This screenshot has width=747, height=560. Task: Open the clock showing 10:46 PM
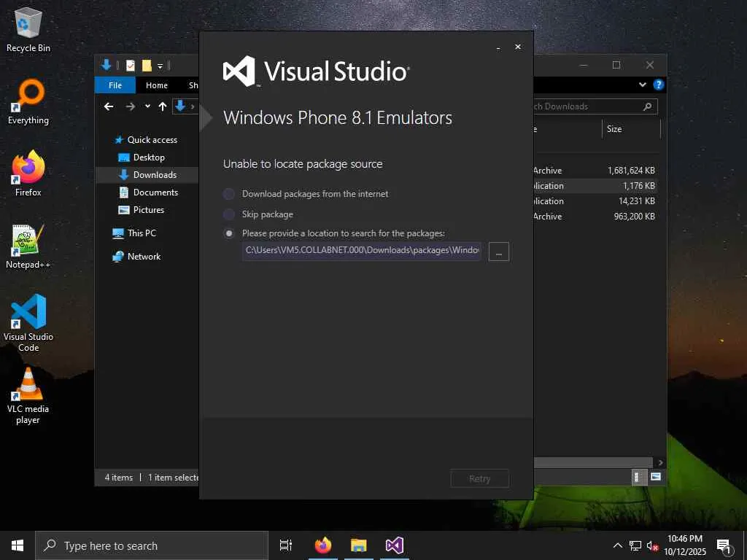685,545
